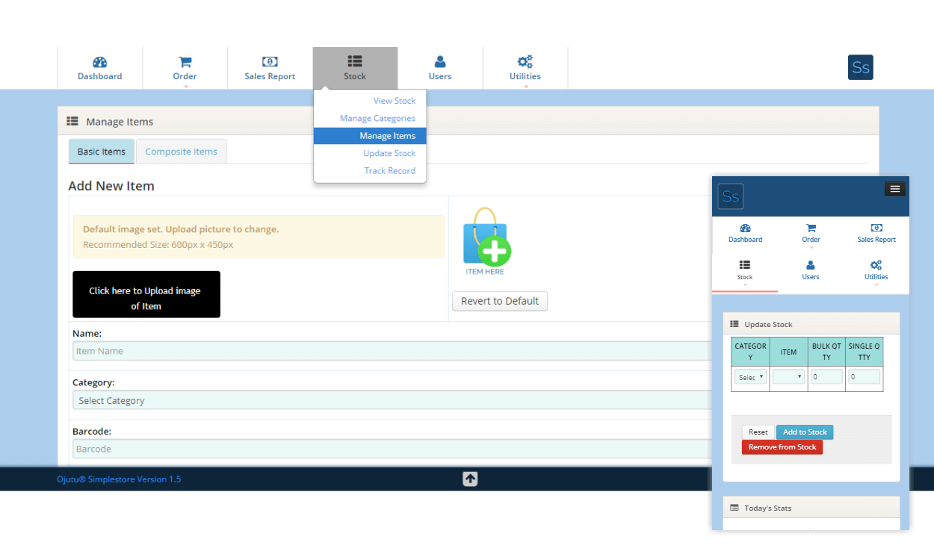Click the Bulk Qty input field
The height and width of the screenshot is (560, 934).
[x=826, y=377]
